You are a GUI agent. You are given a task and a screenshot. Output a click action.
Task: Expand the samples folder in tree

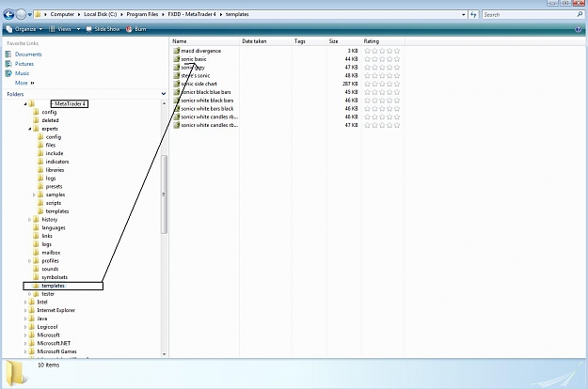pos(34,194)
